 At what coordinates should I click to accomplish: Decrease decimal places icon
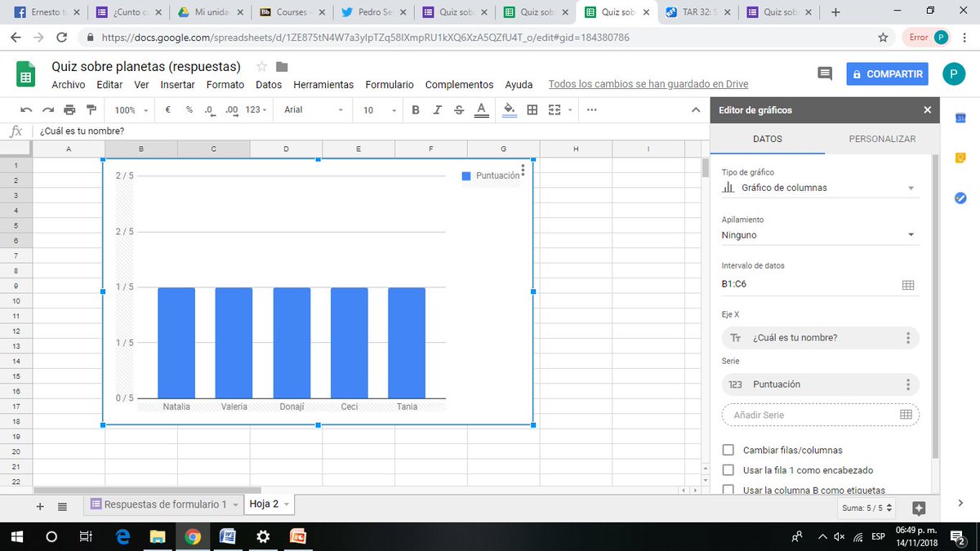209,110
